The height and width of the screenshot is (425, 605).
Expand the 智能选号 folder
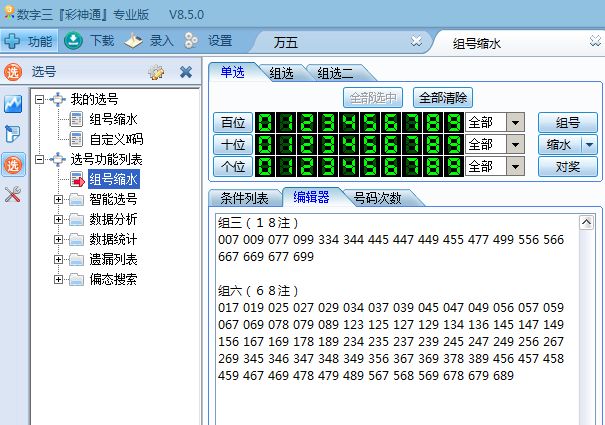point(58,200)
